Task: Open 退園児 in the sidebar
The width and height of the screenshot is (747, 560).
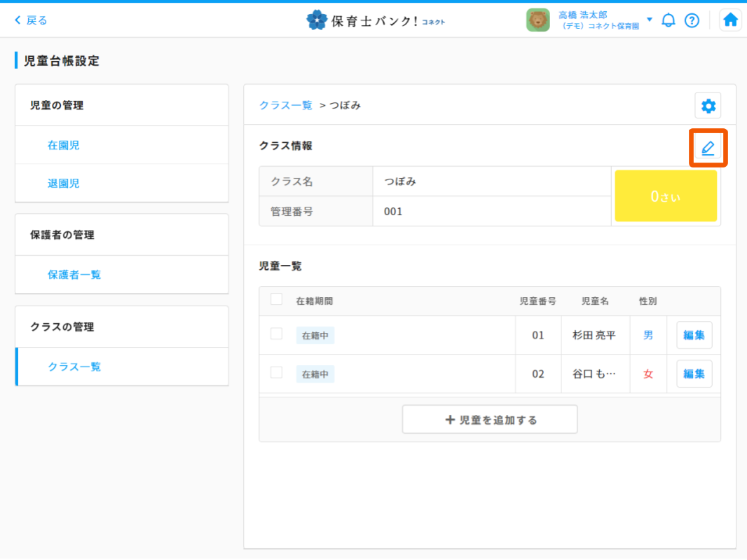Action: point(64,183)
